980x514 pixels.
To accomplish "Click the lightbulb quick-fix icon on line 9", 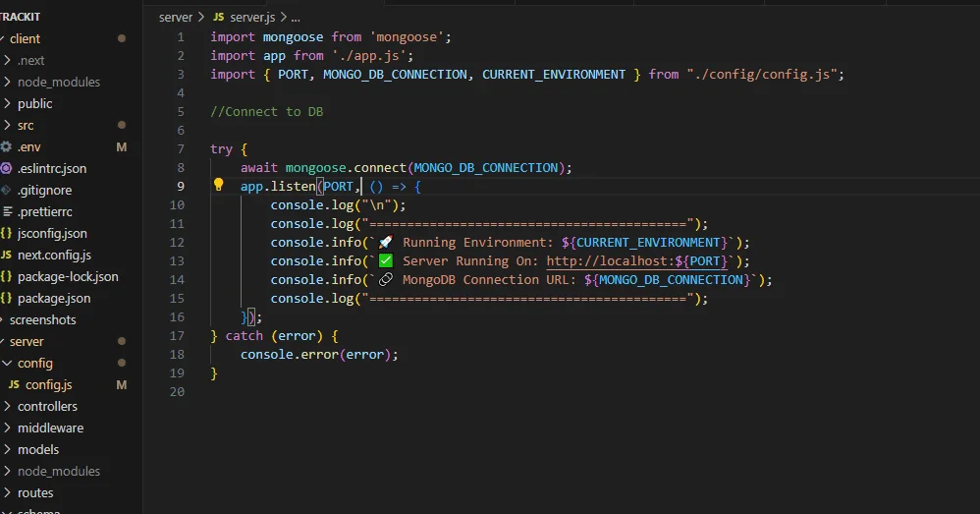I will pos(218,185).
